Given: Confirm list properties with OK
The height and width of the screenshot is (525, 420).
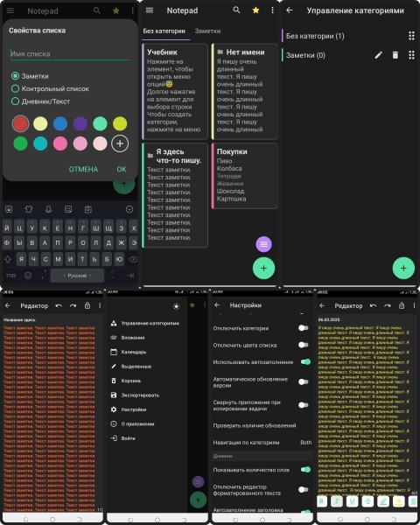Looking at the screenshot, I should click(122, 169).
